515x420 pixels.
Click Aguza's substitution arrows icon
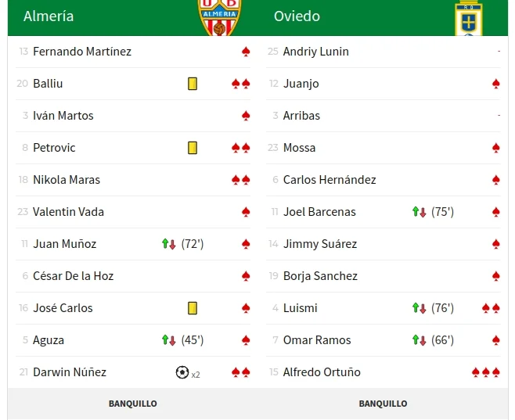click(169, 340)
